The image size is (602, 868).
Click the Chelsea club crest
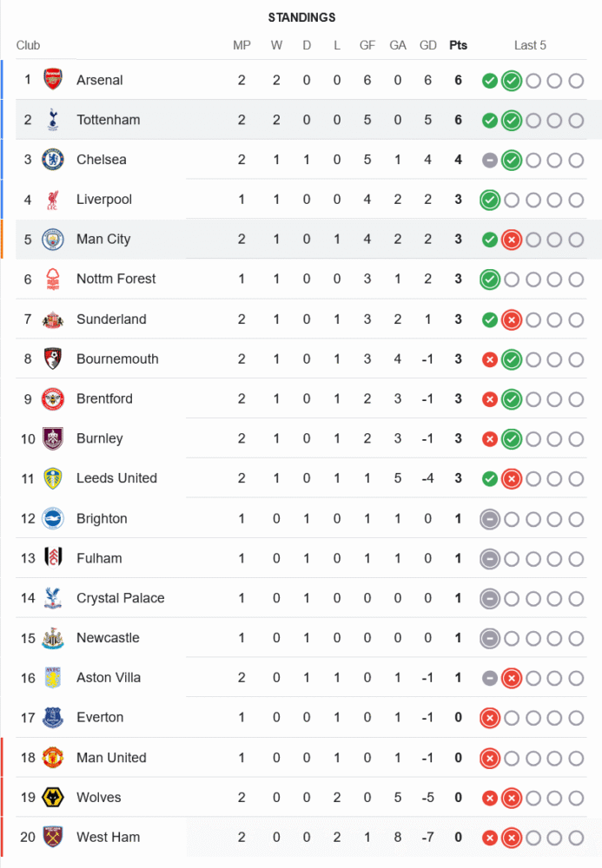click(x=53, y=160)
